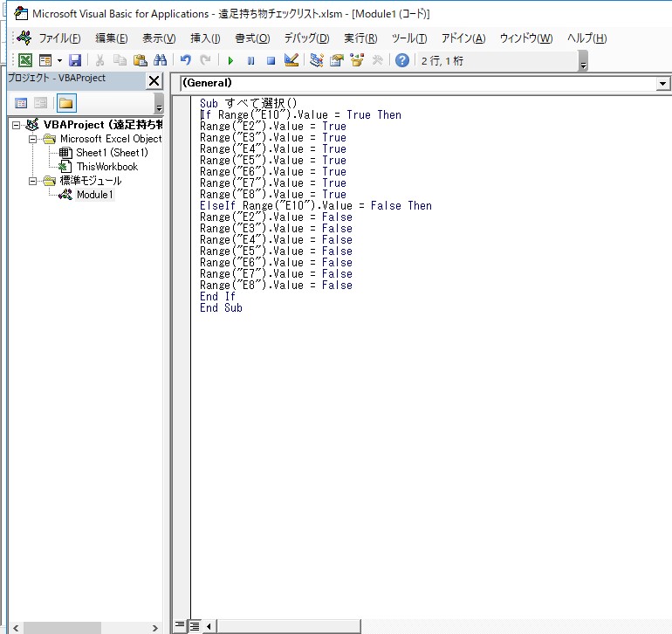
Task: Click the project pane horizontal scrollbar thumb
Action: point(63,628)
